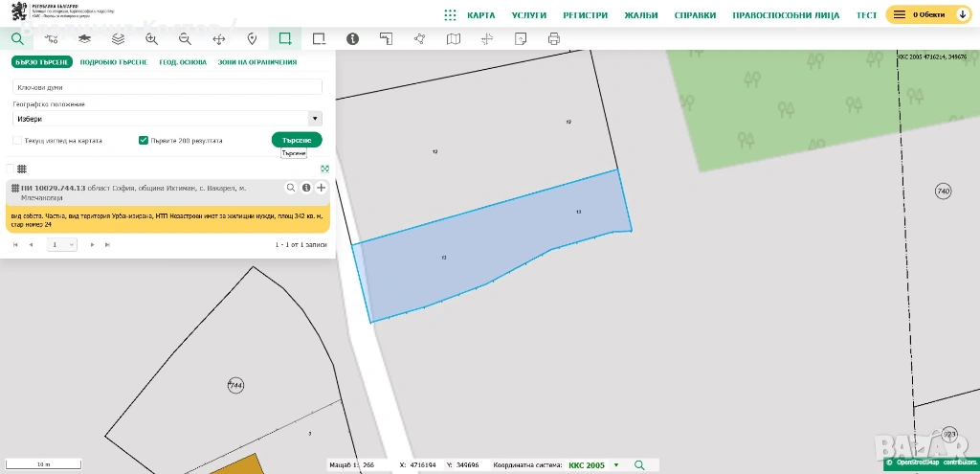Expand coordinate system ККС 2005 selector
980x474 pixels.
tap(615, 465)
